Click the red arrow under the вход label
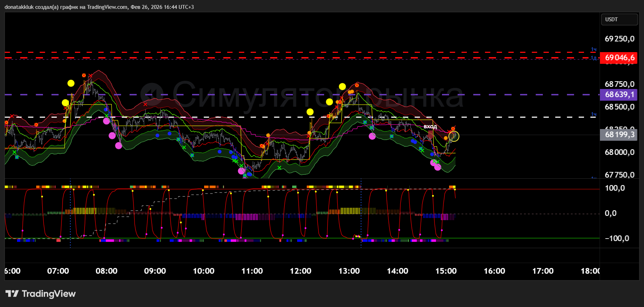 [430, 135]
